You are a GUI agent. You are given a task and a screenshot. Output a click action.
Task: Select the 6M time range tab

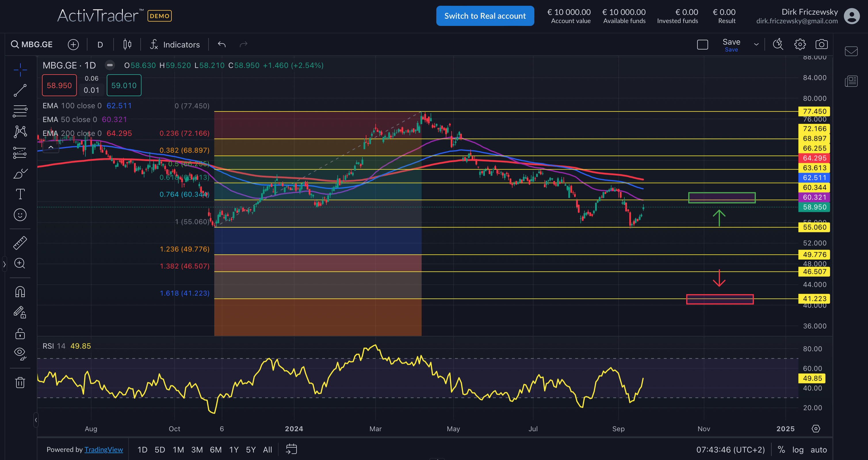[x=216, y=450]
